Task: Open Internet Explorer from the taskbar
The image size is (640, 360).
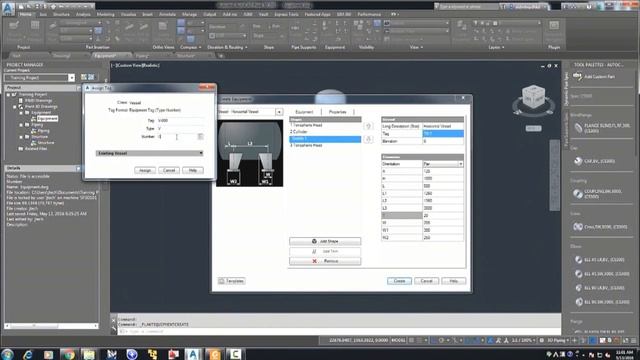Action: point(28,354)
